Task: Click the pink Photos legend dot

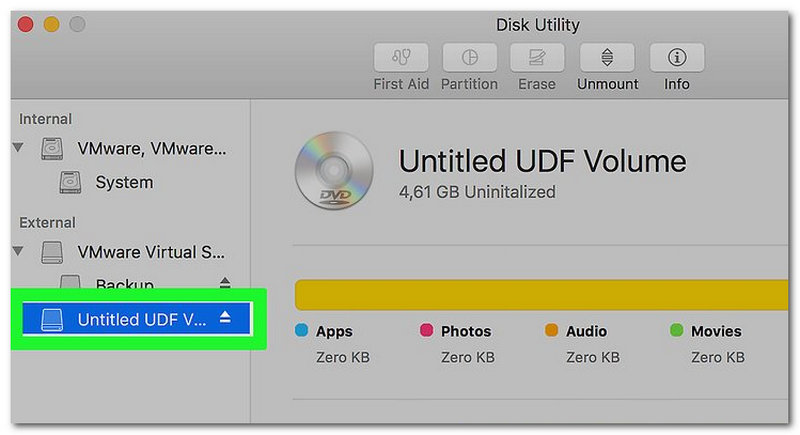Action: (427, 330)
